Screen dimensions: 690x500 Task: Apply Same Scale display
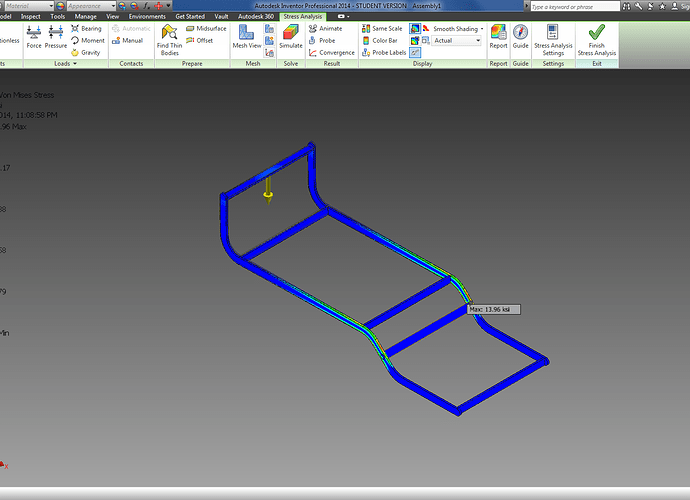[x=382, y=29]
